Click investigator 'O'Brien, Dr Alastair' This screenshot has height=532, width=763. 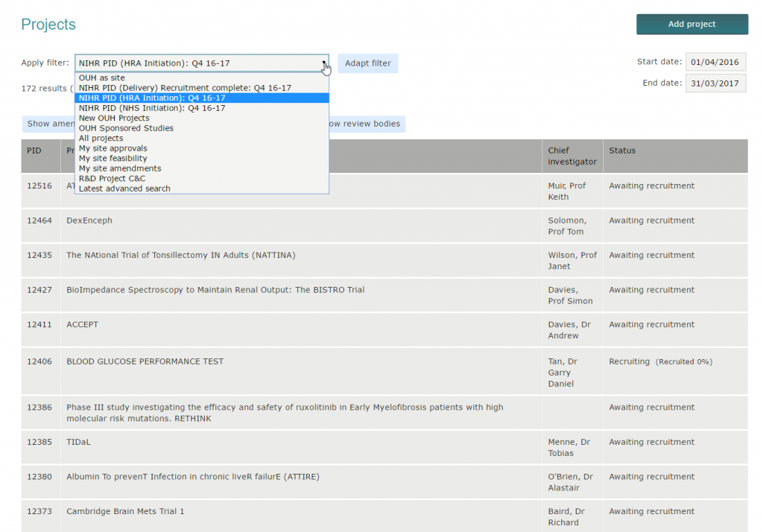pyautogui.click(x=570, y=482)
